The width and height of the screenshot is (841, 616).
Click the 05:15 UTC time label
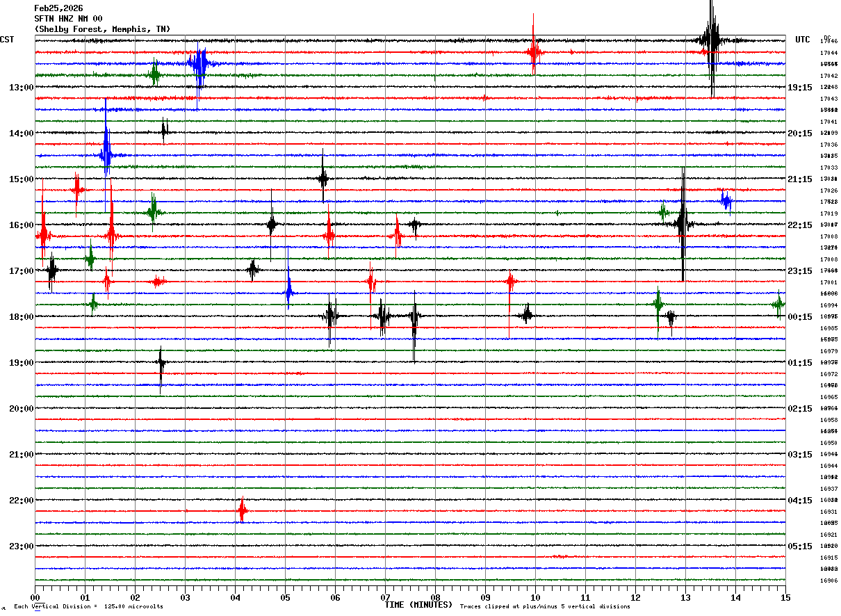click(800, 546)
